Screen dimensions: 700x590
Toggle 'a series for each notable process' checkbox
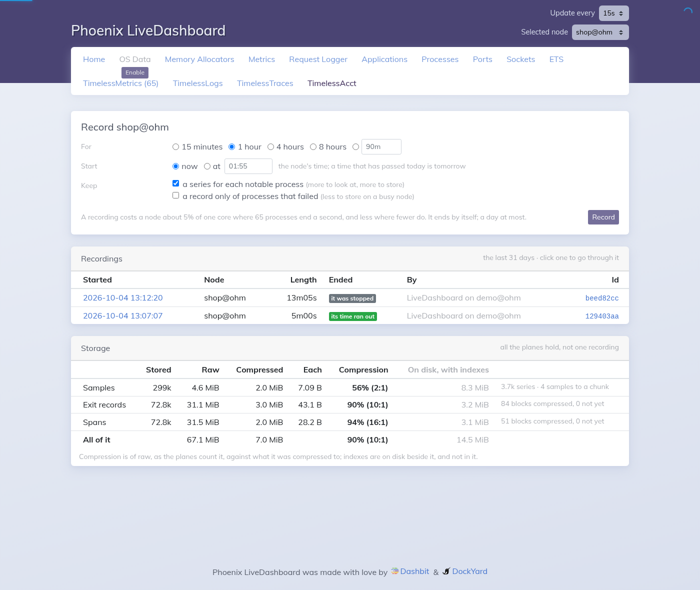[175, 183]
